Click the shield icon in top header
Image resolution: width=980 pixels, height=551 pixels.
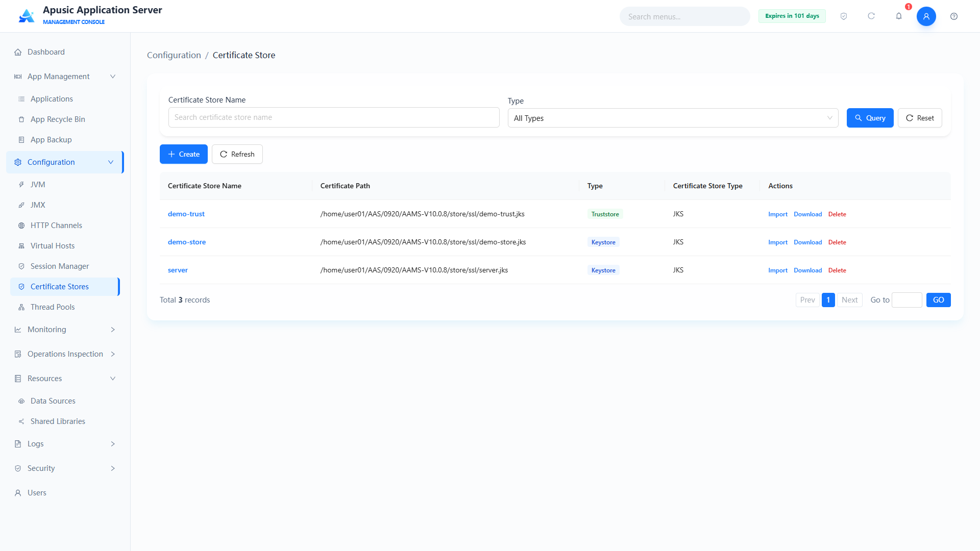coord(844,16)
